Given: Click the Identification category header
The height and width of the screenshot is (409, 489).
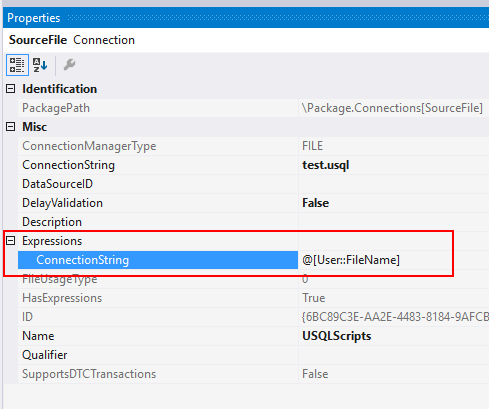Looking at the screenshot, I should click(60, 89).
